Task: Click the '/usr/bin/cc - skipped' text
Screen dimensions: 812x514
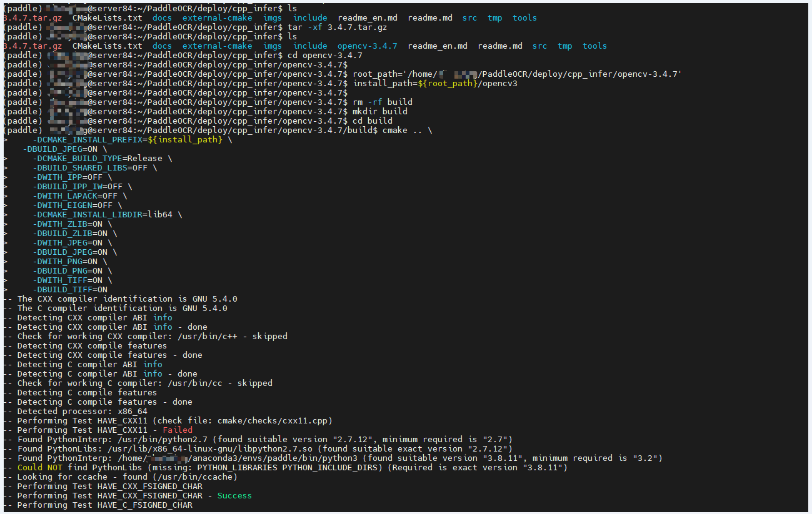Action: coord(220,383)
